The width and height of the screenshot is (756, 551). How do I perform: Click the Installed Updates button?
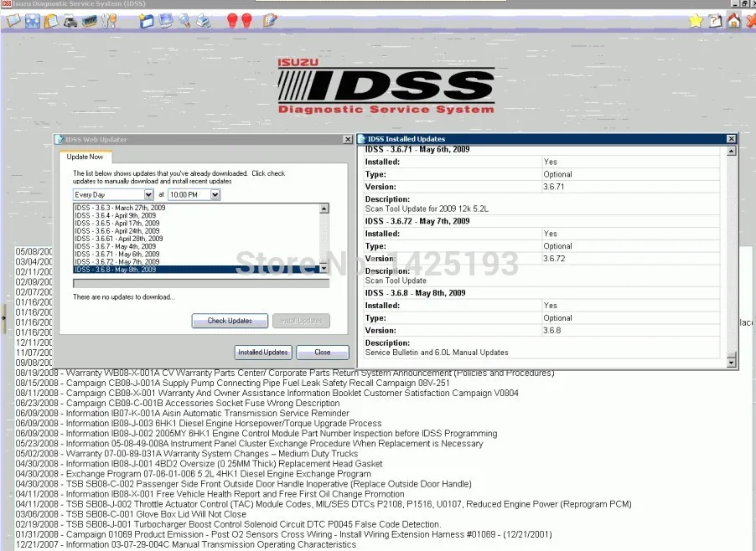263,353
